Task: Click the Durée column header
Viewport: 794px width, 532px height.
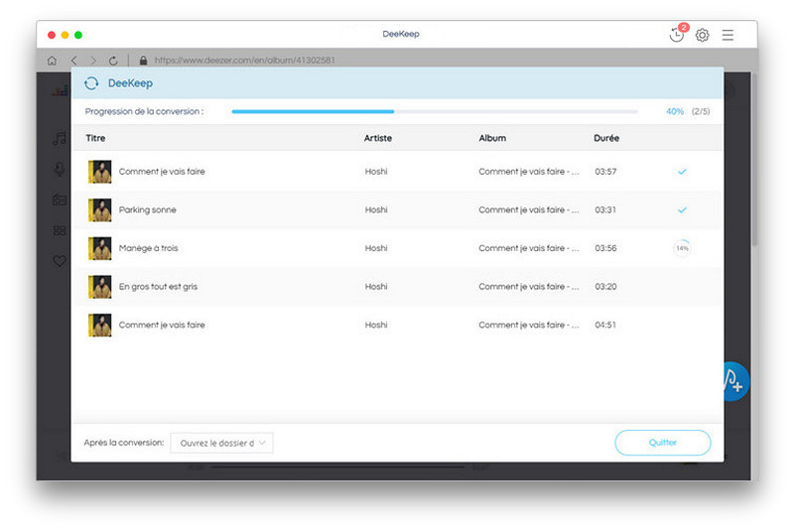Action: 606,138
